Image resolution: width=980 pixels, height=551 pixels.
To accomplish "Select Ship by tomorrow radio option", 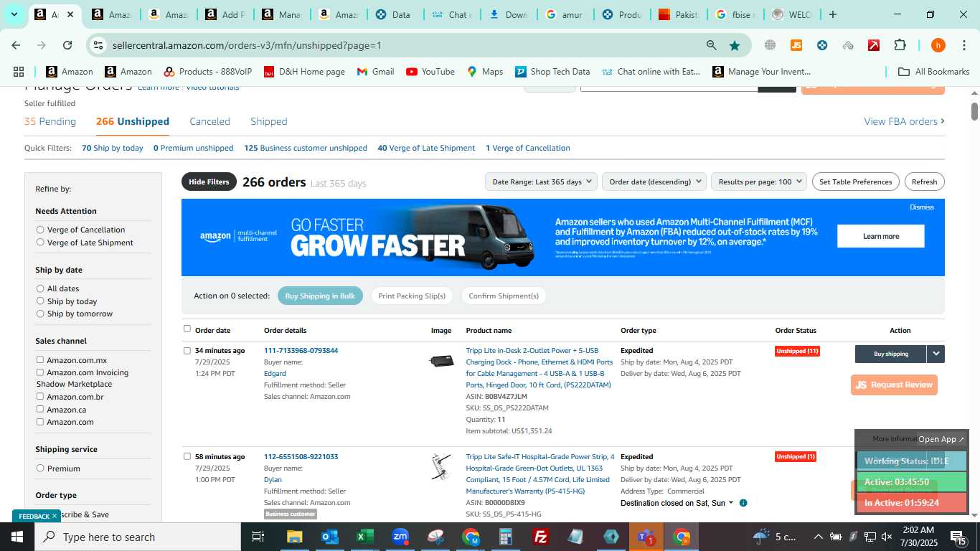I will [x=40, y=314].
